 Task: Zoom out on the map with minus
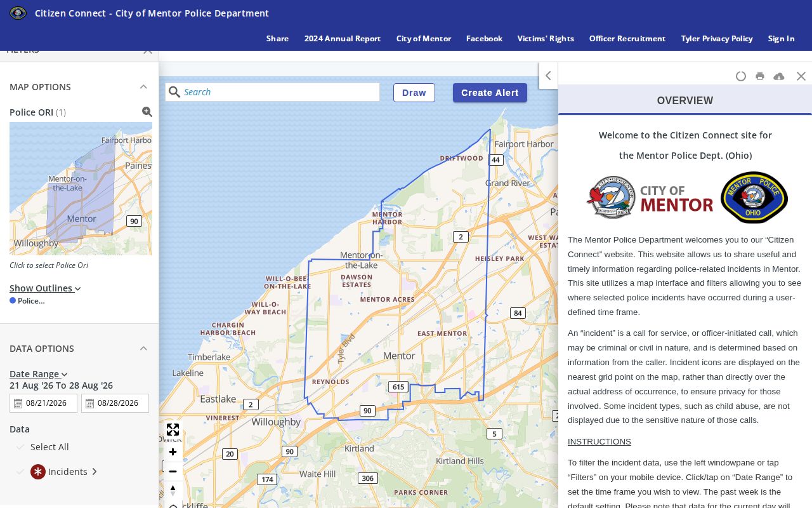pyautogui.click(x=173, y=471)
